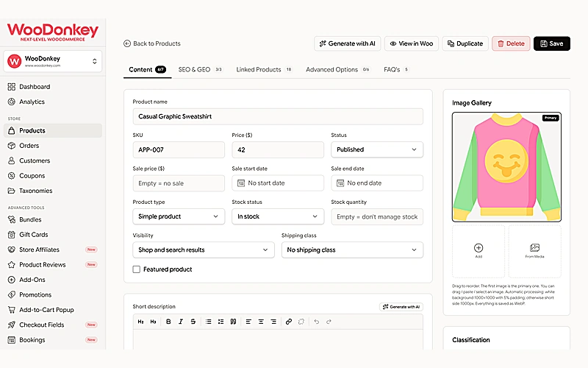Redo the edit in the editor
The width and height of the screenshot is (588, 368).
tap(329, 322)
